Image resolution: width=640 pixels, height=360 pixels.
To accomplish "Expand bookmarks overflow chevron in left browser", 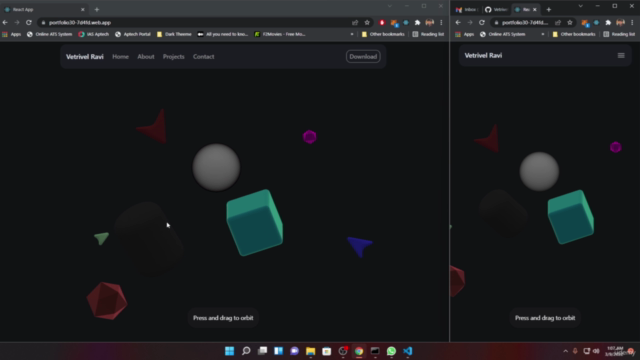I will 352,34.
